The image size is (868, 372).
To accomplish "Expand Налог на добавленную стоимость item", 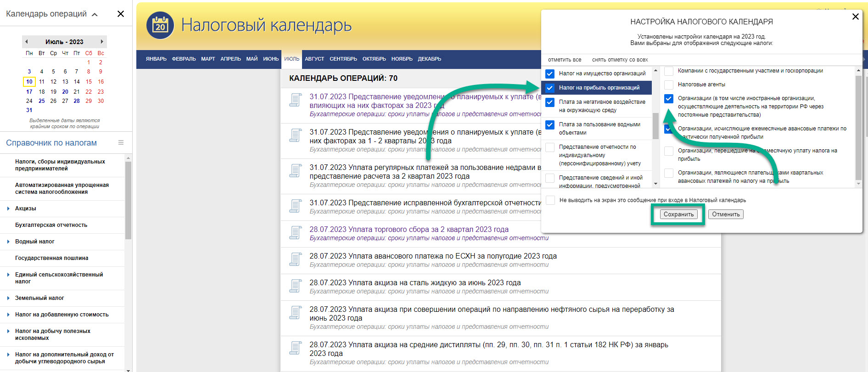I will pos(9,315).
